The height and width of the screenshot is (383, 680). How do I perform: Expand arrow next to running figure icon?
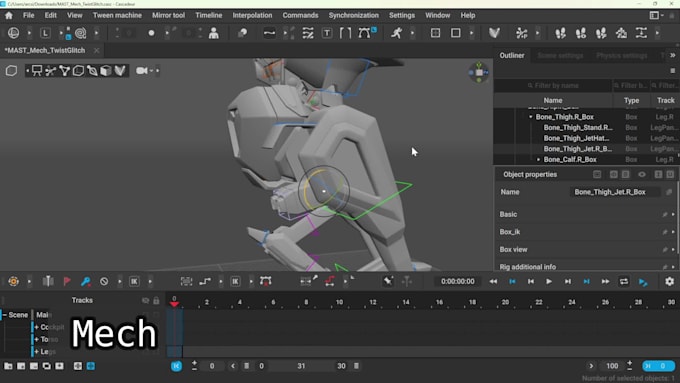click(x=412, y=33)
